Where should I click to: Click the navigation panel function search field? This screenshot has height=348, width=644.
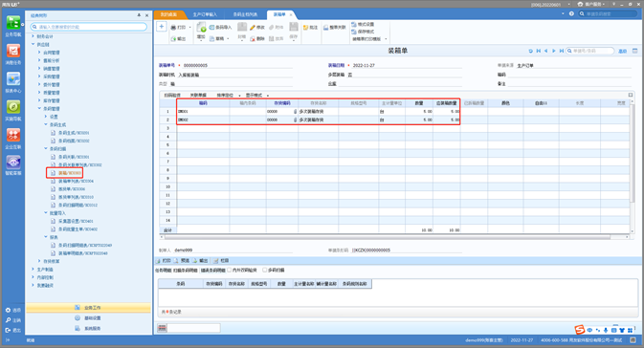pyautogui.click(x=89, y=27)
